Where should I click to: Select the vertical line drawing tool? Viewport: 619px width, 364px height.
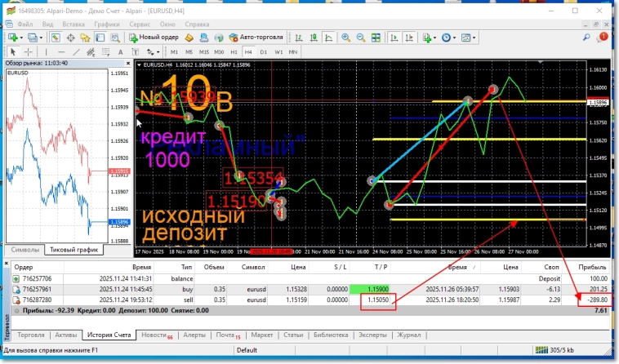click(x=47, y=52)
